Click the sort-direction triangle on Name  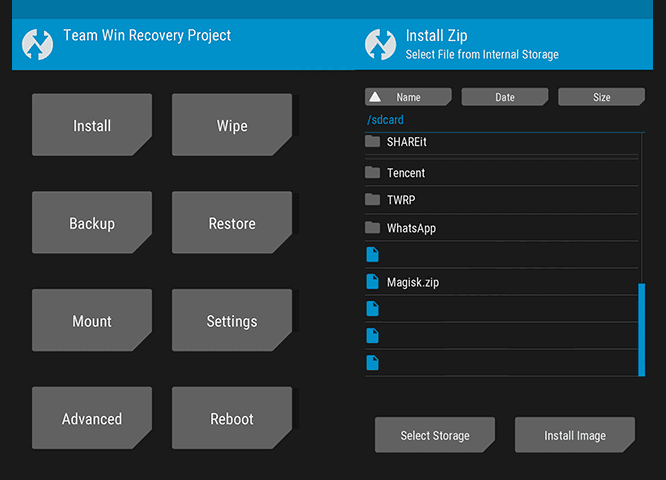click(x=375, y=97)
